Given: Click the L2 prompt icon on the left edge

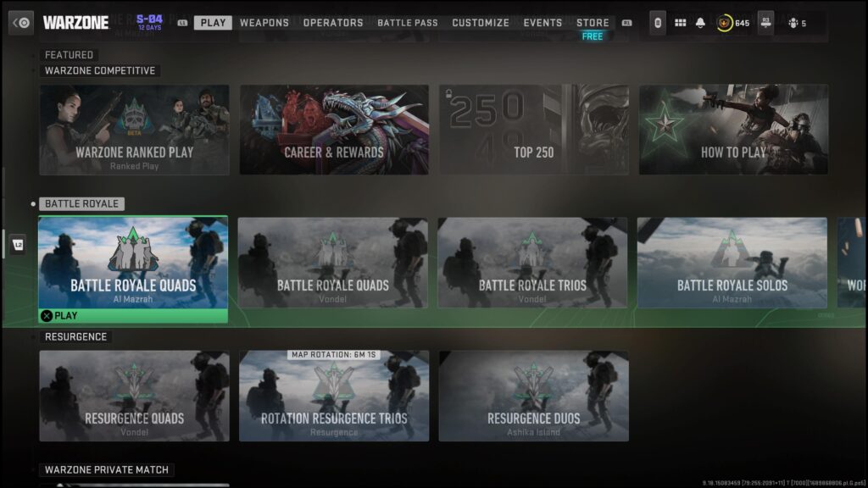Looking at the screenshot, I should [x=19, y=245].
